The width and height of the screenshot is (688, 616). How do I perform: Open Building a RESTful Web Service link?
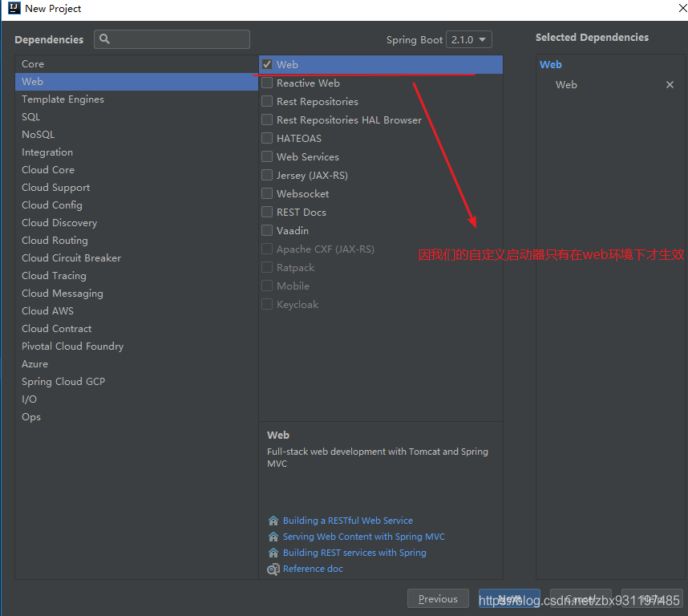pyautogui.click(x=347, y=521)
